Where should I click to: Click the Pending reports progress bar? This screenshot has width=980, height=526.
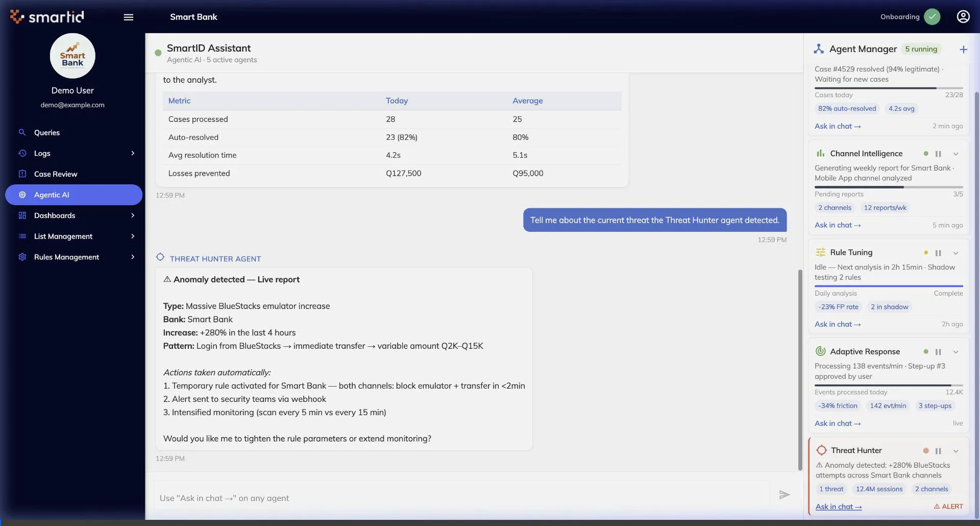[x=889, y=187]
